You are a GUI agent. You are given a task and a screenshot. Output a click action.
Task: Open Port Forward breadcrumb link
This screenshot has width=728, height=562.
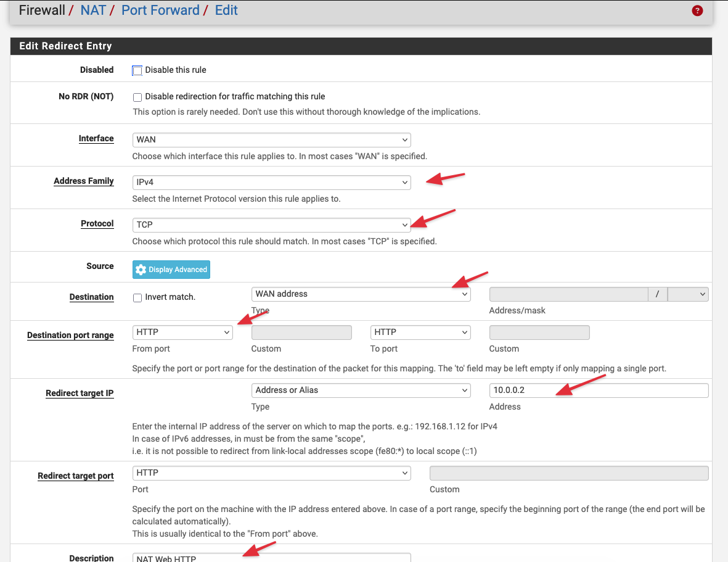pos(160,10)
